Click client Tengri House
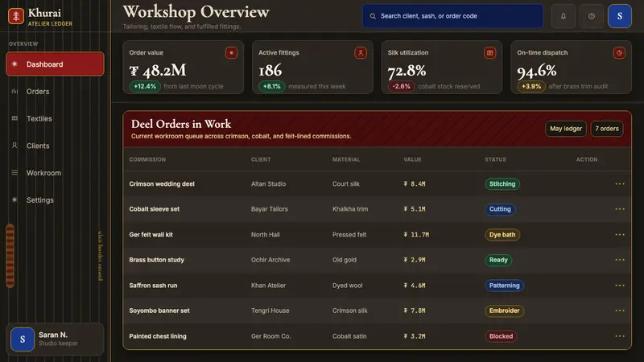The width and height of the screenshot is (644, 362). pos(270,311)
